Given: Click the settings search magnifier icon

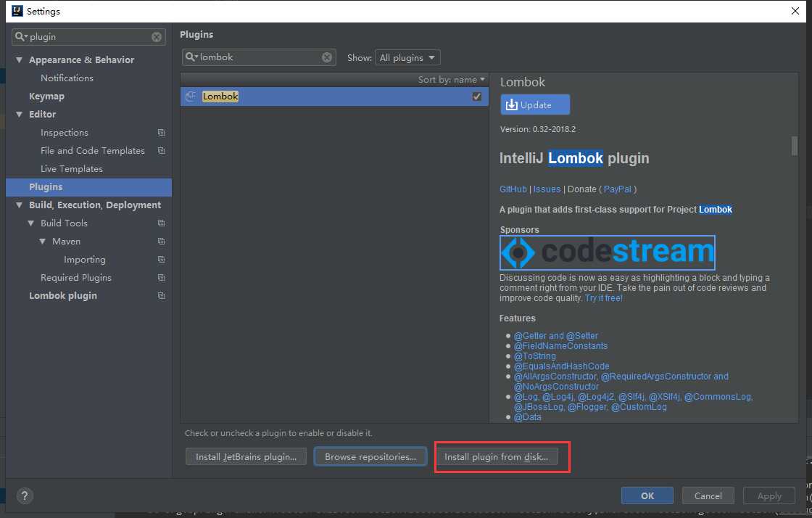Looking at the screenshot, I should (x=20, y=37).
